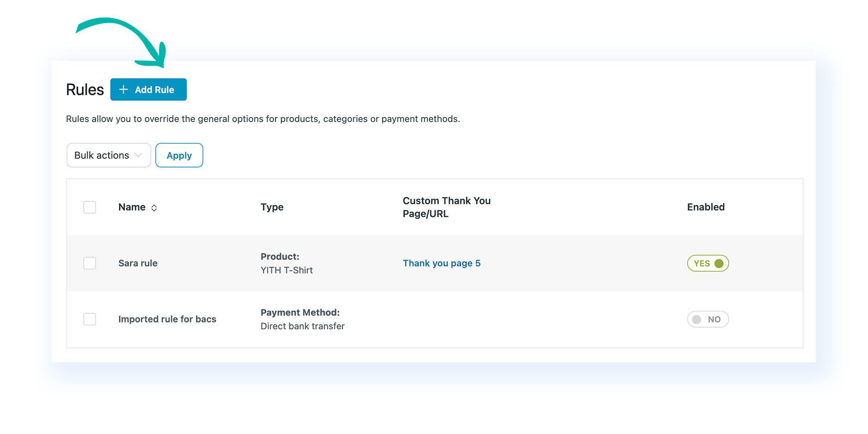
Task: Check the checkbox for Sara rule
Action: [89, 263]
